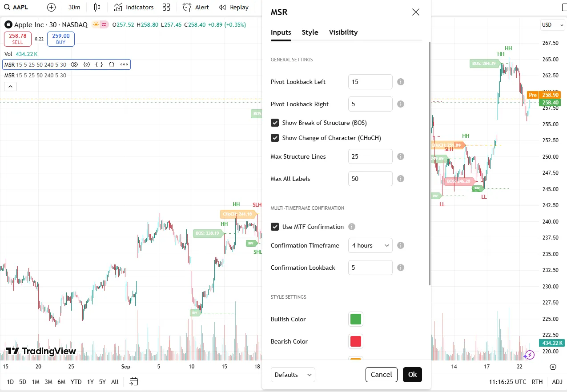Image resolution: width=567 pixels, height=392 pixels.
Task: Expand the Defaults dropdown
Action: [293, 375]
